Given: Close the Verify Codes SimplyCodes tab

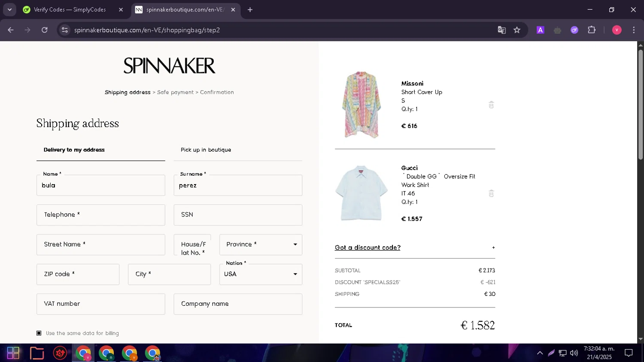Looking at the screenshot, I should tap(121, 10).
